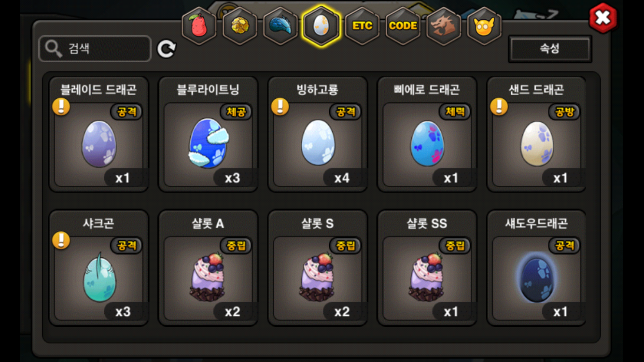Open the brown dragon head tab

(x=444, y=26)
